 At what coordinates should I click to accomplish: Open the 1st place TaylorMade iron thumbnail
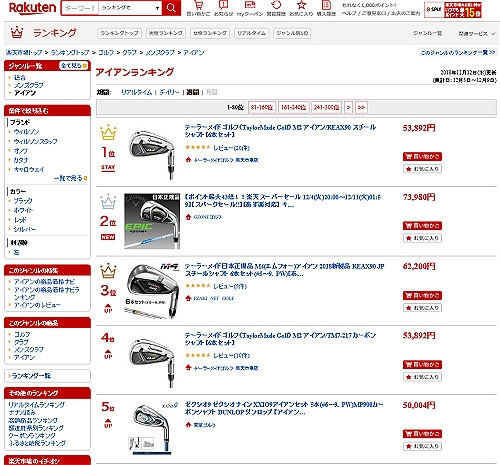click(x=152, y=155)
